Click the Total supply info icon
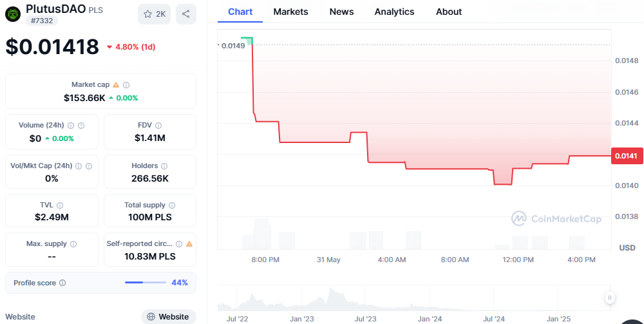Image resolution: width=644 pixels, height=324 pixels. 172,205
